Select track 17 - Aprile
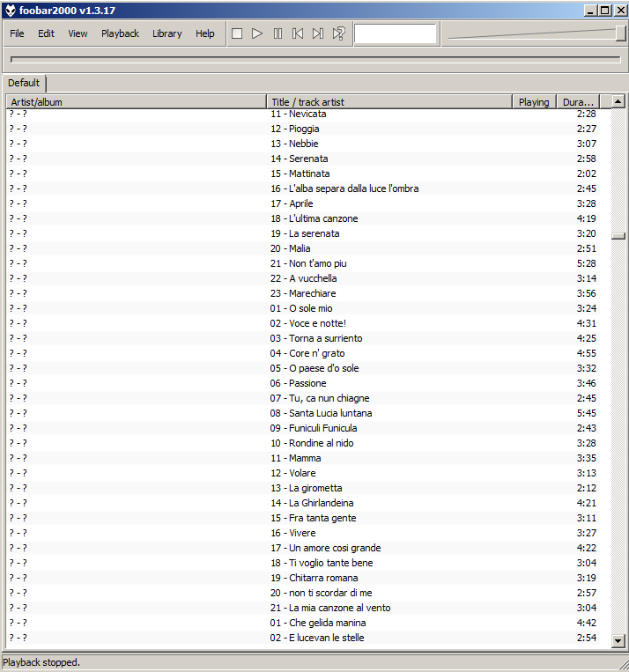Screen dimensions: 629x672 (303, 203)
